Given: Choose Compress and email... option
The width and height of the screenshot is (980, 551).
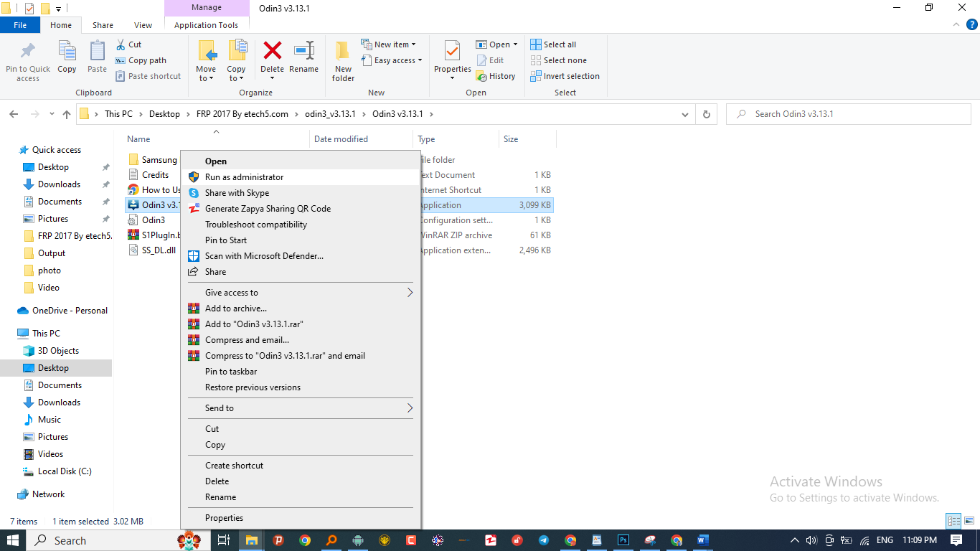Looking at the screenshot, I should click(301, 340).
